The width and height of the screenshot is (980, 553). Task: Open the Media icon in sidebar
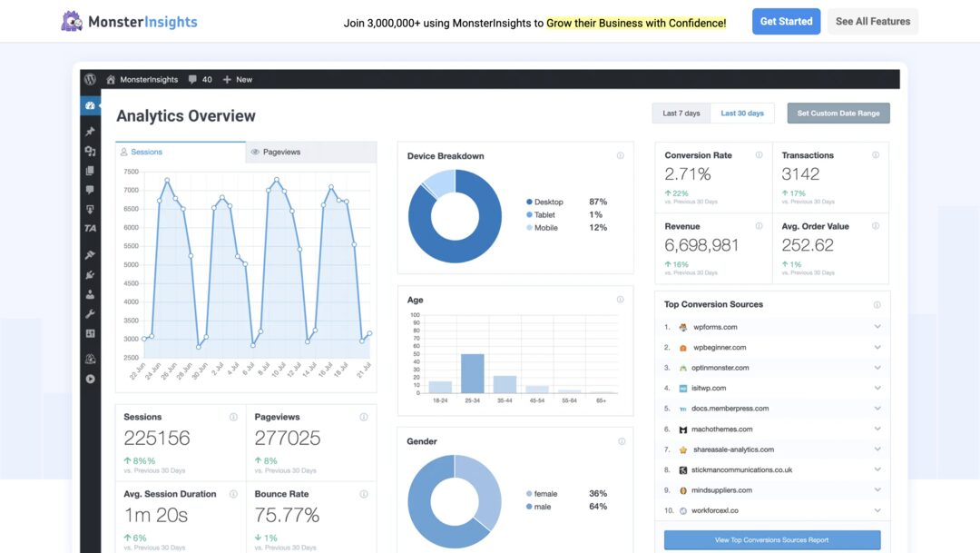pos(90,151)
